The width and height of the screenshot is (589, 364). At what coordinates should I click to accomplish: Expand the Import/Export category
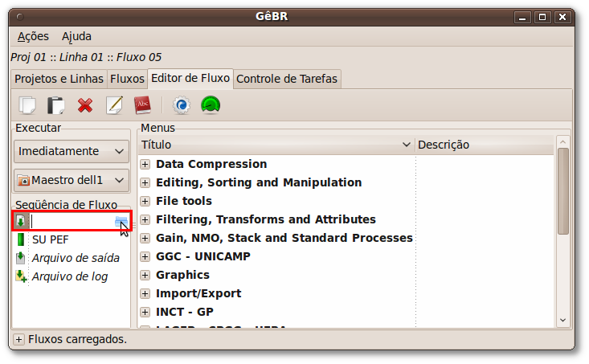click(x=145, y=293)
